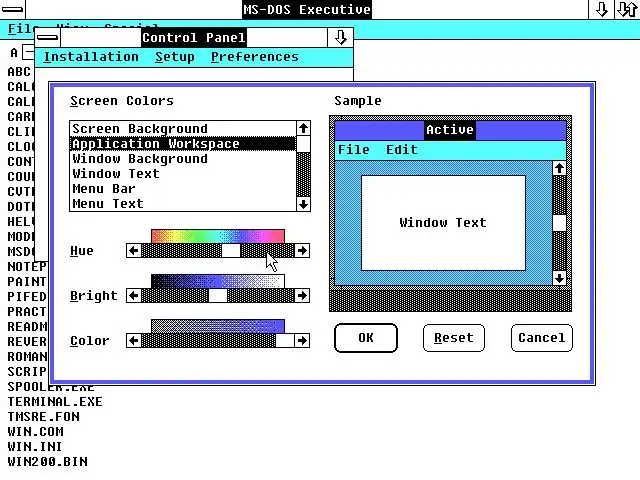Open the Installation menu
The height and width of the screenshot is (480, 640).
pos(91,57)
